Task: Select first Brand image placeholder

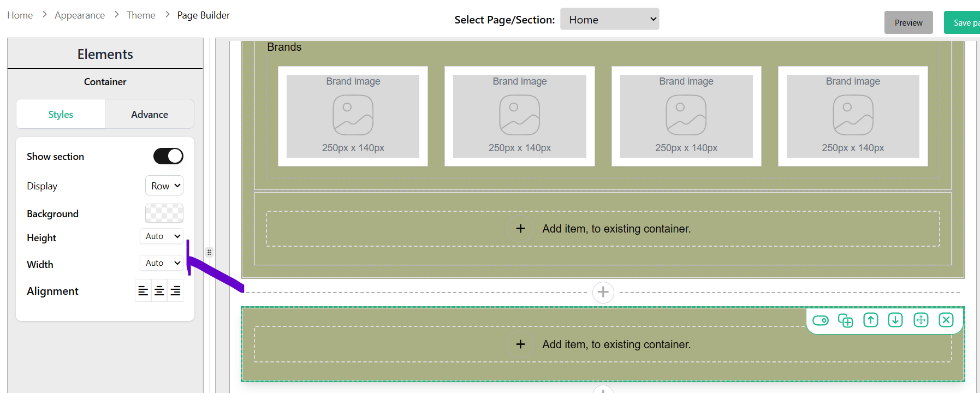Action: (353, 116)
